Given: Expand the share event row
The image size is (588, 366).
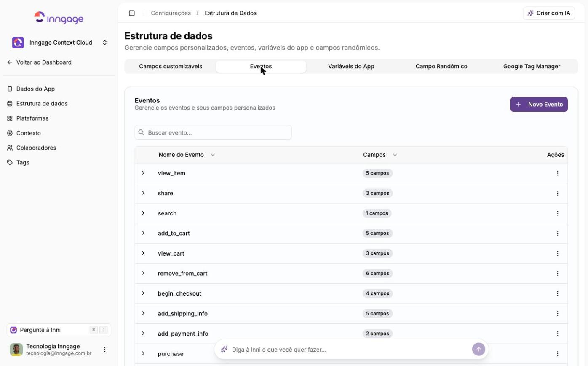Looking at the screenshot, I should click(143, 193).
